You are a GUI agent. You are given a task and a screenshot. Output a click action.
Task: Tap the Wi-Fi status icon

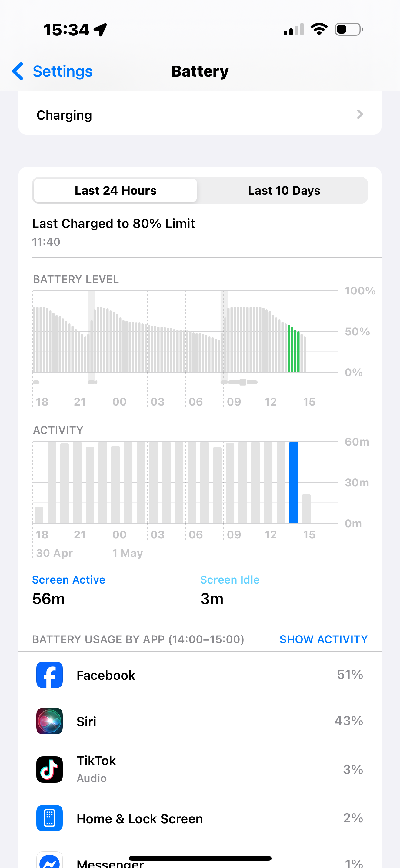(x=319, y=29)
